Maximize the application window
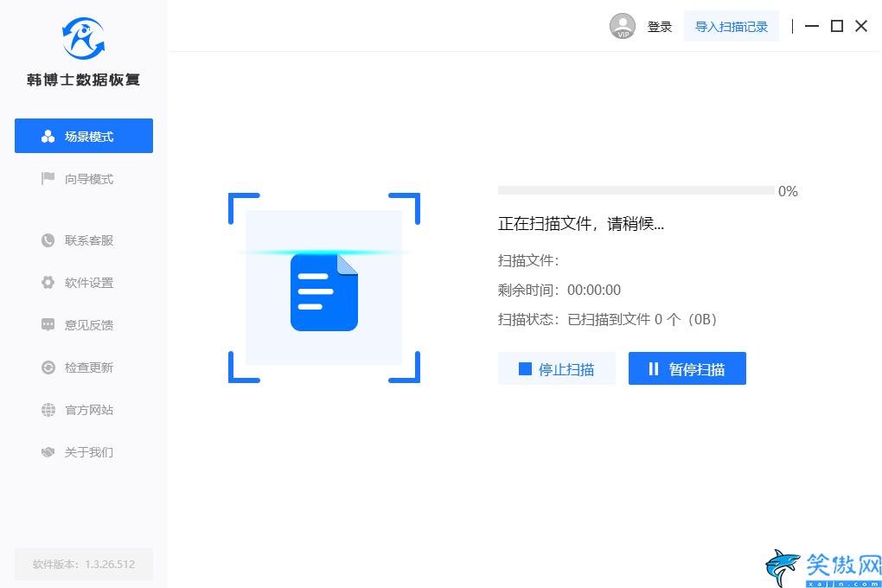This screenshot has height=588, width=882. 837,26
